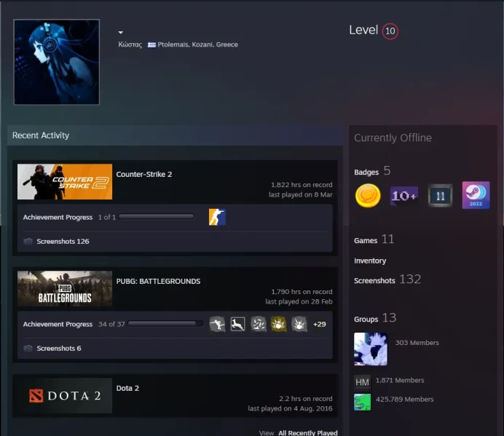Open Screenshots 6 for PUBG

tap(59, 348)
